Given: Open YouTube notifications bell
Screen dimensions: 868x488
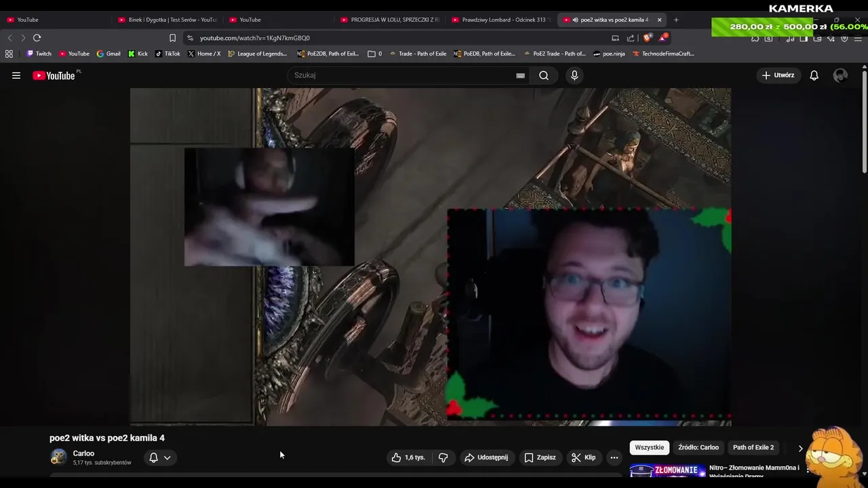Looking at the screenshot, I should 814,75.
